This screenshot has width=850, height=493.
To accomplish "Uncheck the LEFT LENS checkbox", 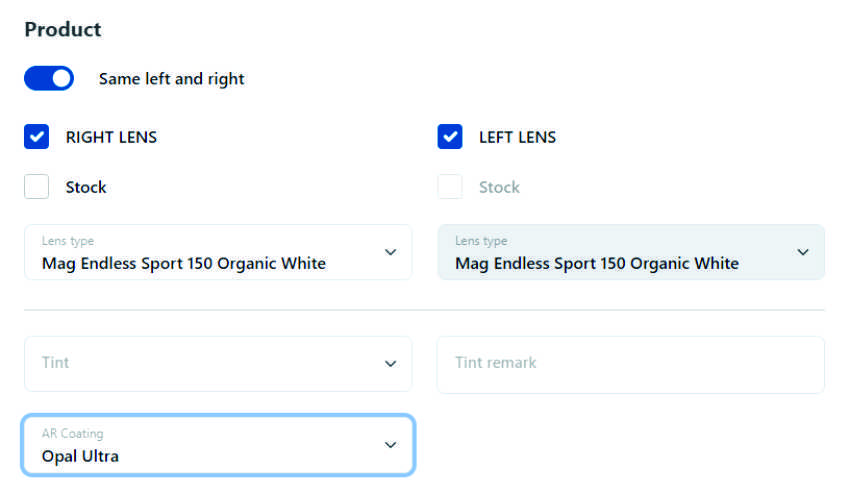I will coord(450,137).
